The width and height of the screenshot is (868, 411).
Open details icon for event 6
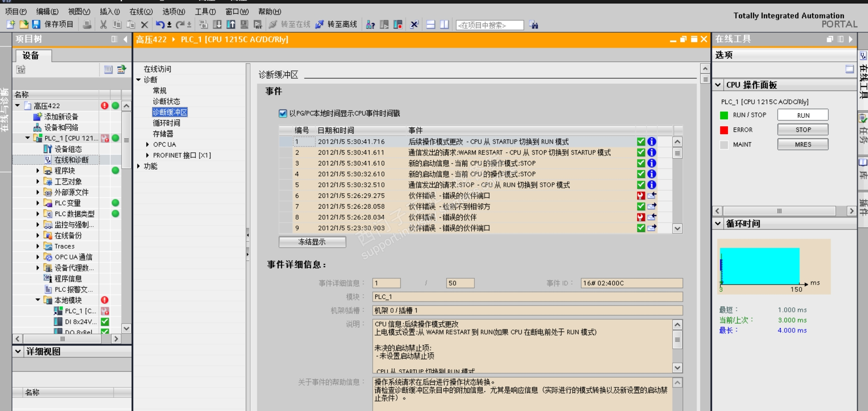pos(652,195)
